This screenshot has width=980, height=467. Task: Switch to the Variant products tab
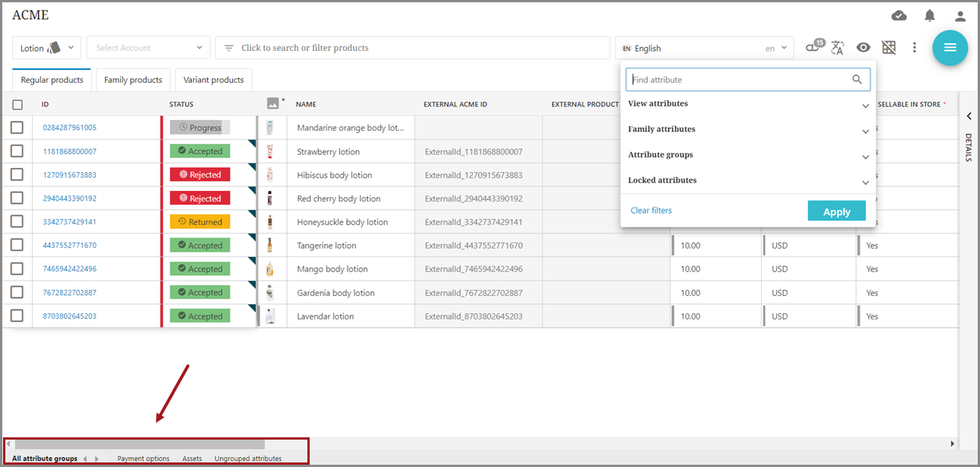(x=213, y=80)
